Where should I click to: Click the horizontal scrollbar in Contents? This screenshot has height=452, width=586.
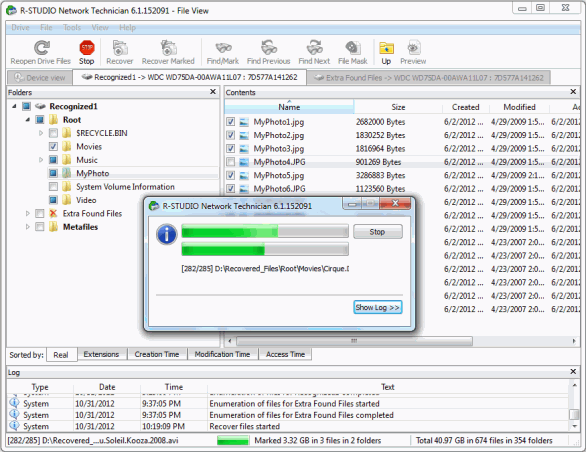point(354,341)
